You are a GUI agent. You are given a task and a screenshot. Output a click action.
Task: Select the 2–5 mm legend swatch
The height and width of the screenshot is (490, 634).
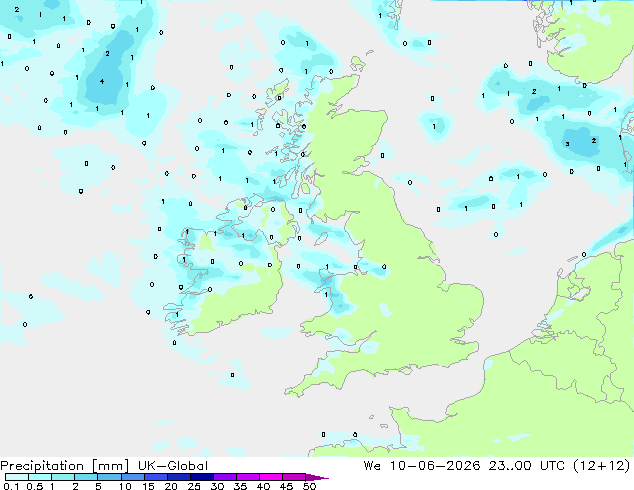click(86, 477)
